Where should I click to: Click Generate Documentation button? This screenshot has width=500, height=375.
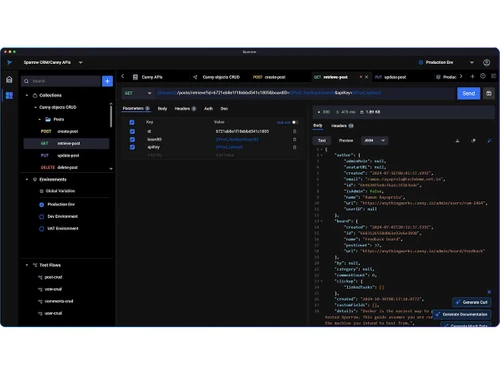click(462, 314)
